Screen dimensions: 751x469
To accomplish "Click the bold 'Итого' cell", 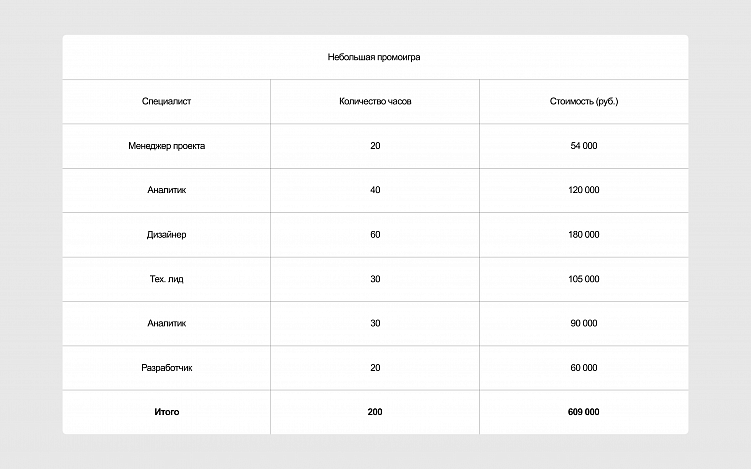I will [x=166, y=412].
